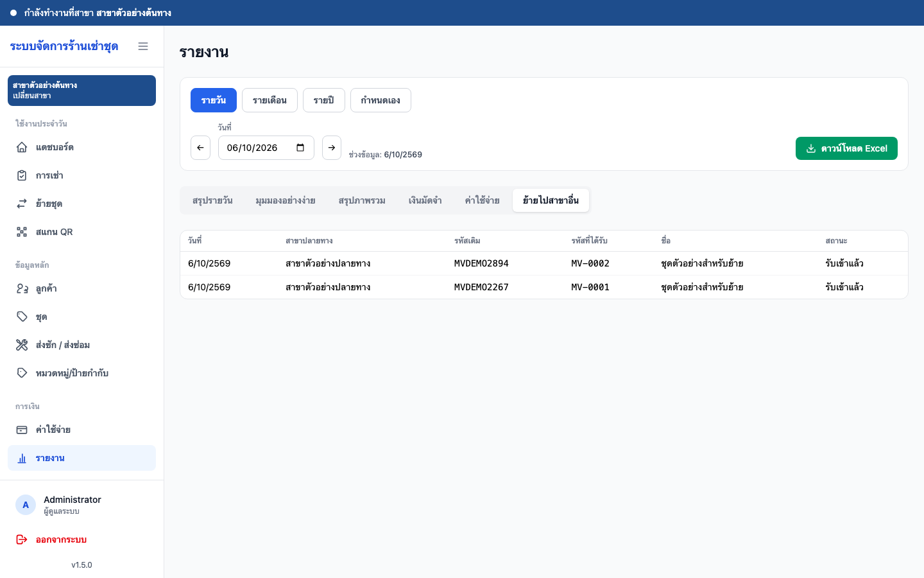Open ส่งซัก / ส่งซ่อม tools icon

(x=22, y=345)
